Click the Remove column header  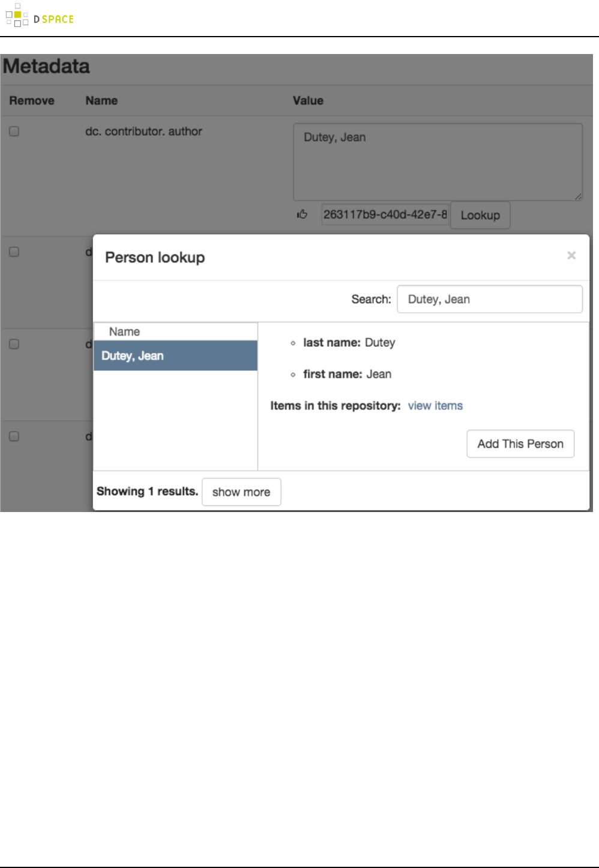pos(32,101)
